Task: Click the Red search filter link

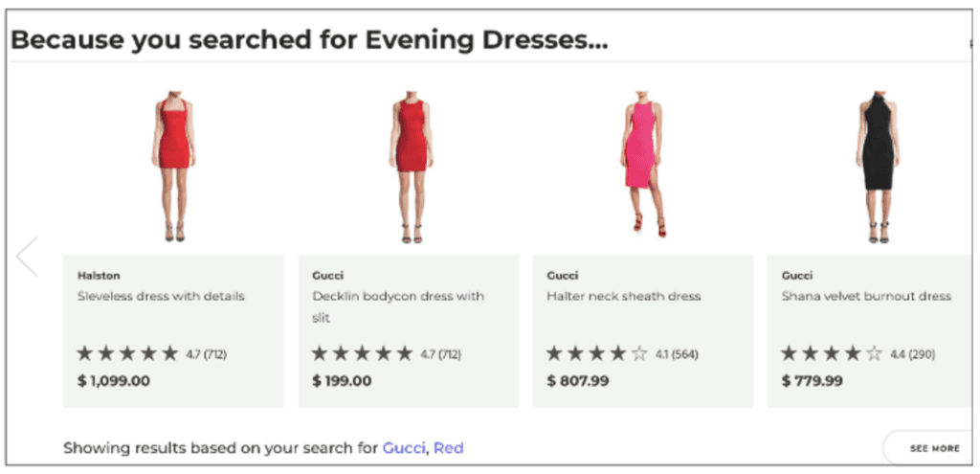Action: [x=448, y=447]
